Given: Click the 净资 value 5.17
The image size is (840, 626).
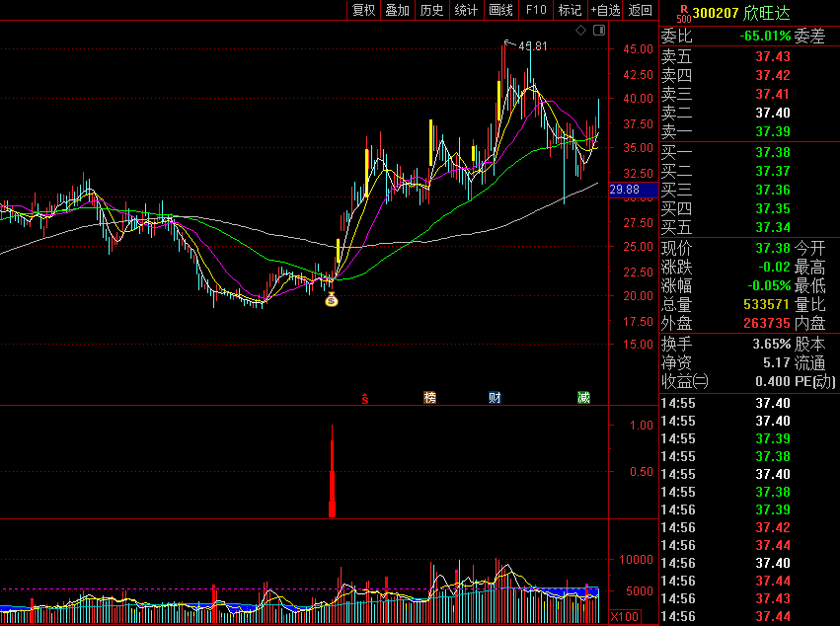Looking at the screenshot, I should coord(777,362).
